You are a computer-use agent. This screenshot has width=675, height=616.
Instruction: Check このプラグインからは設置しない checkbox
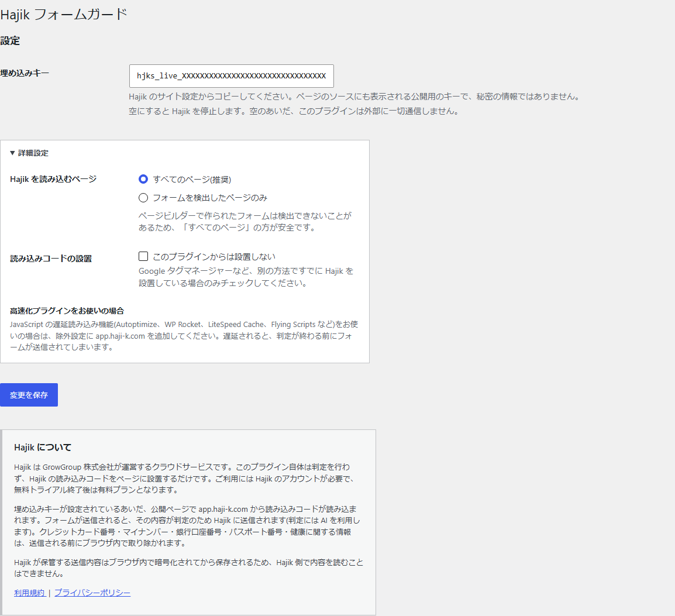pos(143,257)
